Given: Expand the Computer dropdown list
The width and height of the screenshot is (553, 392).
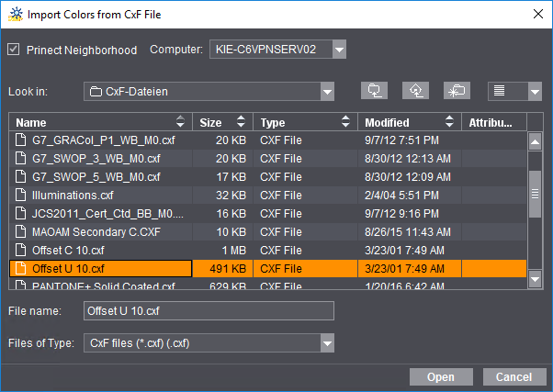Looking at the screenshot, I should (x=339, y=50).
